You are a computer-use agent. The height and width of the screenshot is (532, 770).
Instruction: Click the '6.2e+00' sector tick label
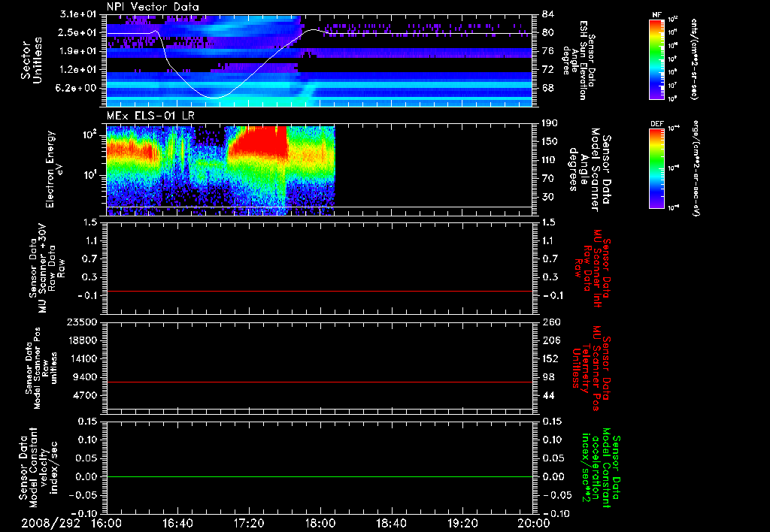point(77,88)
